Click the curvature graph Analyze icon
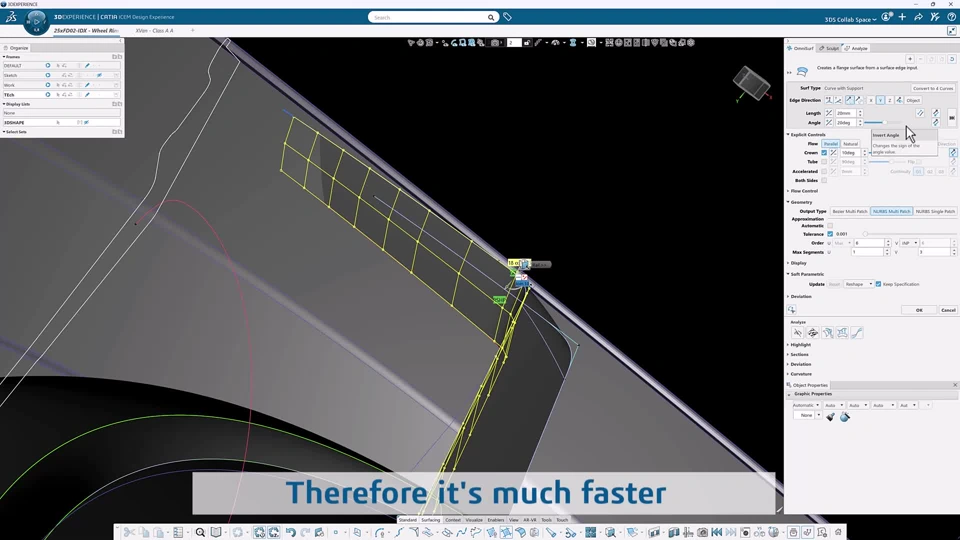The height and width of the screenshot is (540, 960). pos(857,332)
